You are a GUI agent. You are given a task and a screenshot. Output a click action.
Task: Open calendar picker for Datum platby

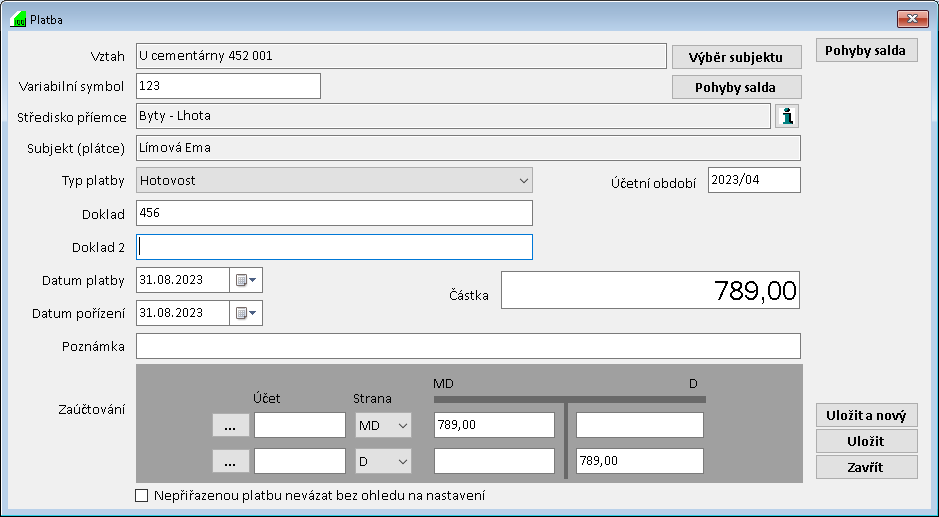(246, 280)
